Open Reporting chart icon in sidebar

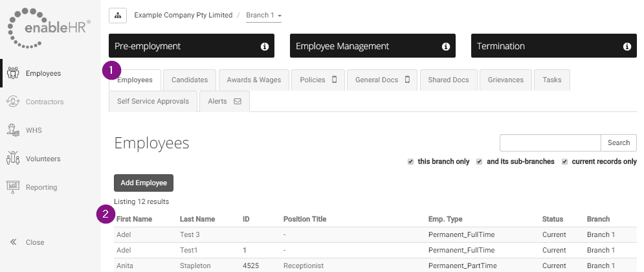13,187
